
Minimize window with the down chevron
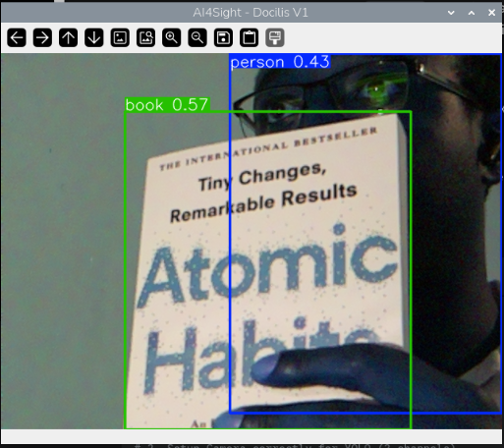tap(451, 13)
